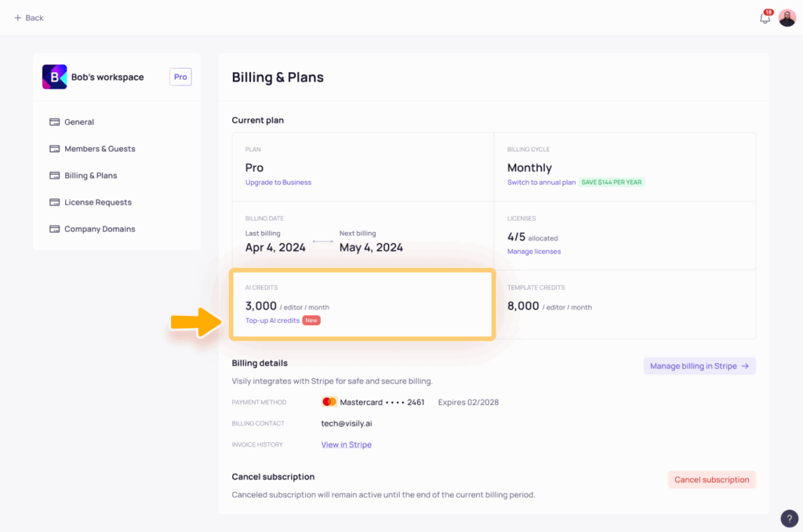The width and height of the screenshot is (803, 532).
Task: Open the General settings menu item
Action: [78, 122]
